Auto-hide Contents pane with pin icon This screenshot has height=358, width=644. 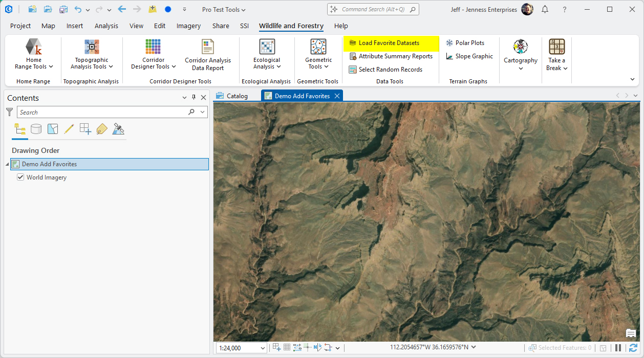(x=194, y=98)
